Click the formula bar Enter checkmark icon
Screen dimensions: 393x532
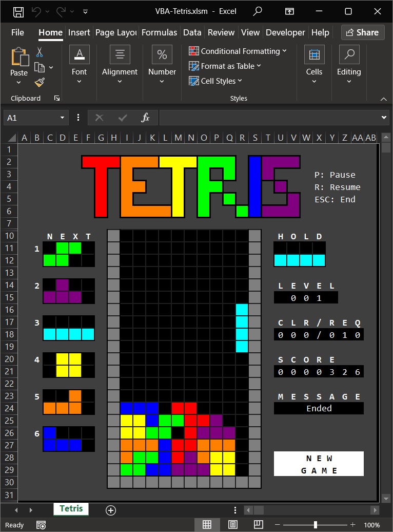(123, 118)
